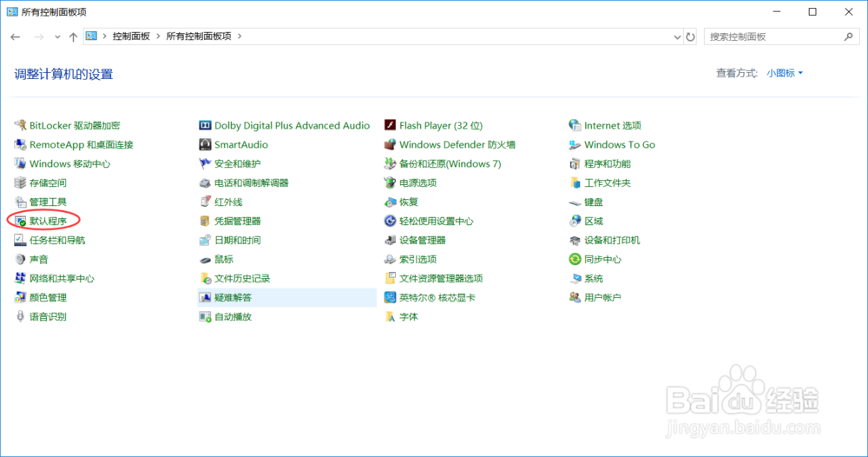This screenshot has width=868, height=457.
Task: Click 控制面板 in the breadcrumb path
Action: (131, 36)
